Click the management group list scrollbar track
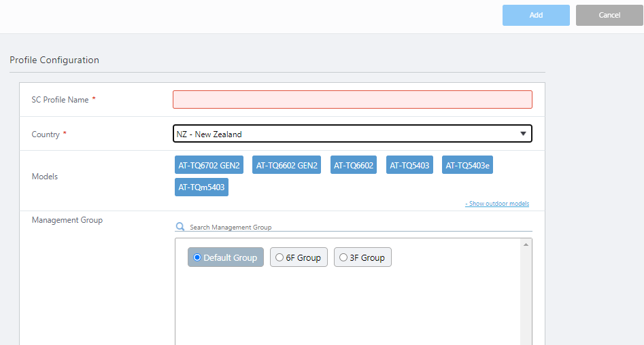Viewport: 644px width, 345px height. click(526, 299)
